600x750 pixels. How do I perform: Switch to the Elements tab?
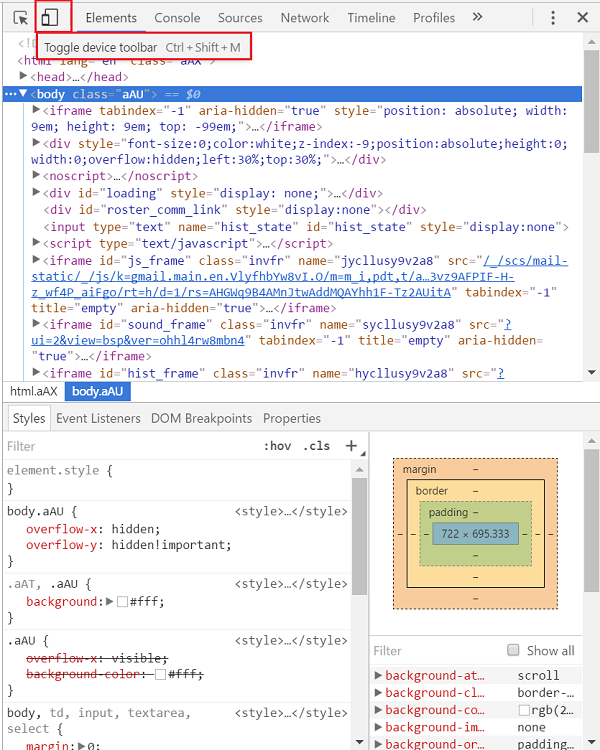[111, 18]
